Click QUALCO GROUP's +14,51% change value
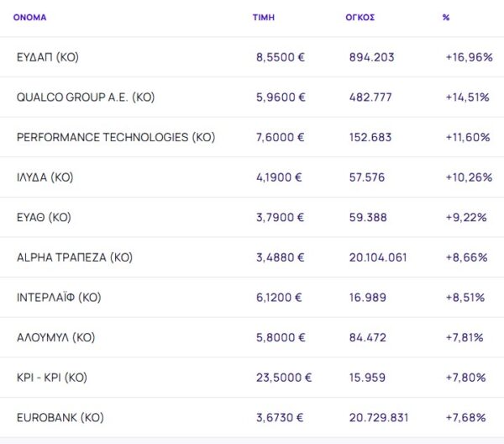This screenshot has width=504, height=444. coord(468,98)
